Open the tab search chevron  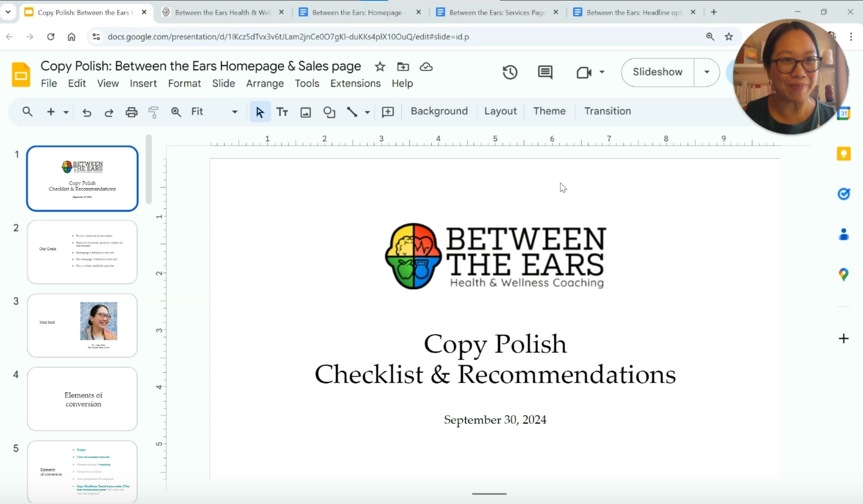tap(8, 12)
